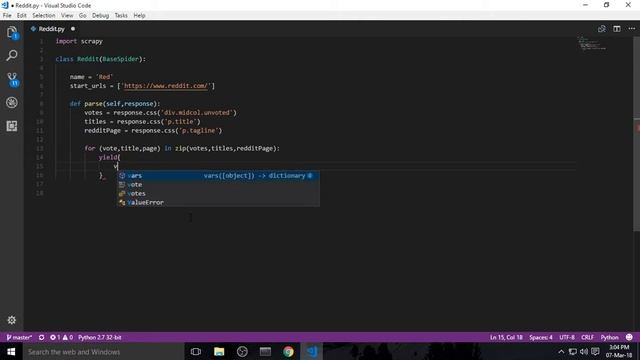Click the code minimap
Image resolution: width=640 pixels, height=360 pixels.
(x=592, y=43)
